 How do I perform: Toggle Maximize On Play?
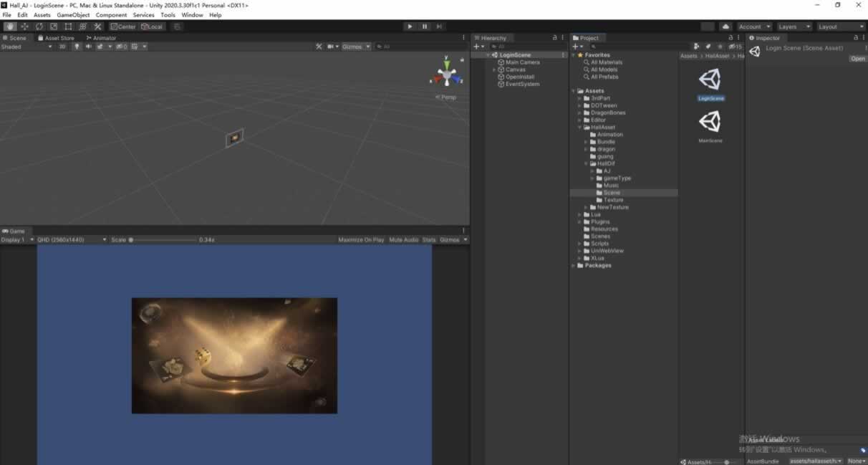(361, 240)
